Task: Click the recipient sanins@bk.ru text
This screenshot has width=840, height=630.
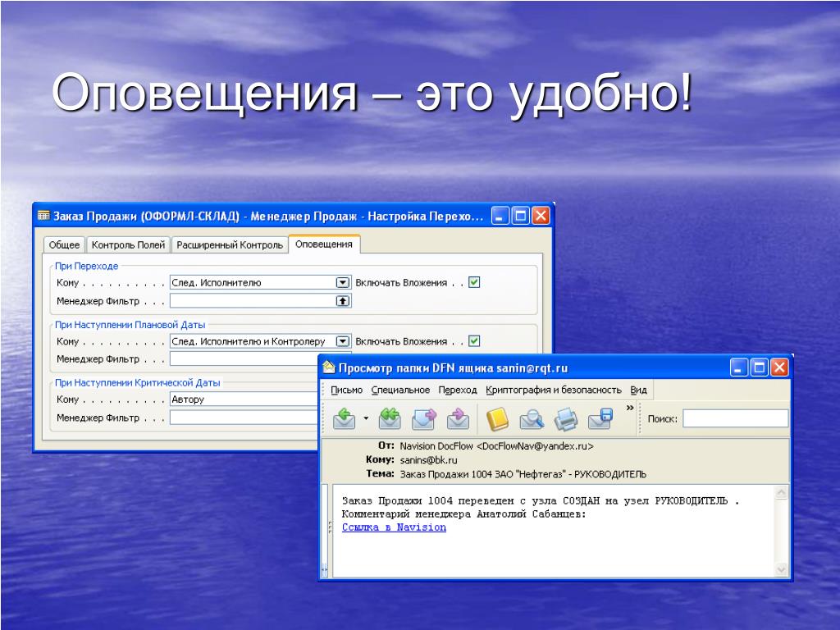Action: pyautogui.click(x=428, y=459)
